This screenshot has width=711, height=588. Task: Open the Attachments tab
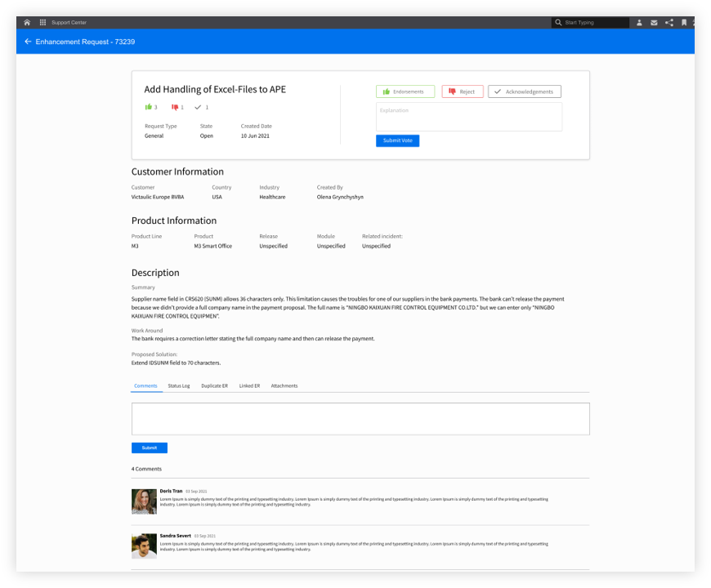(x=284, y=386)
